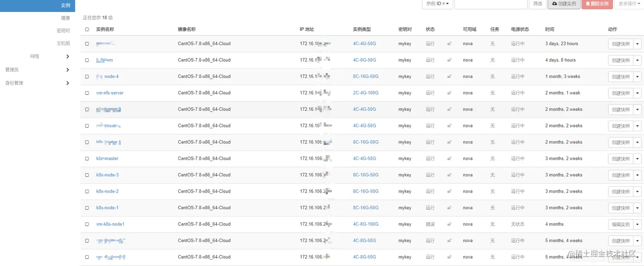Open the k8s-node-2 instance link
644x266 pixels.
click(x=107, y=191)
